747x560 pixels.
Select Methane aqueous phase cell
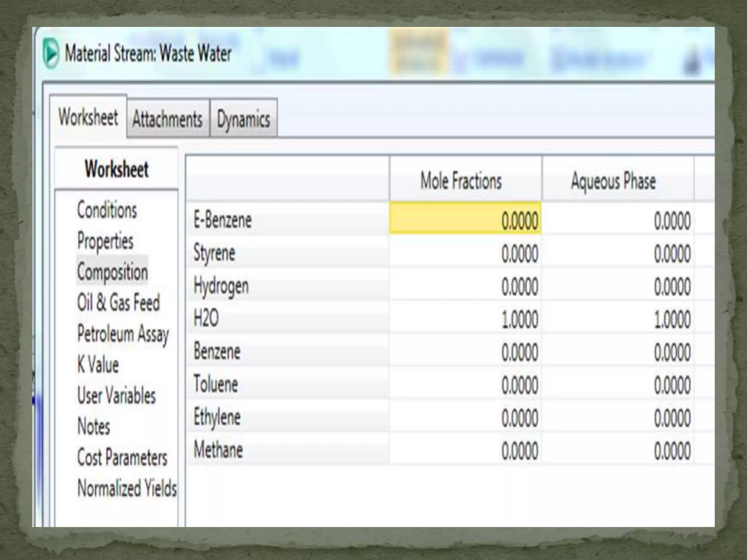(618, 450)
